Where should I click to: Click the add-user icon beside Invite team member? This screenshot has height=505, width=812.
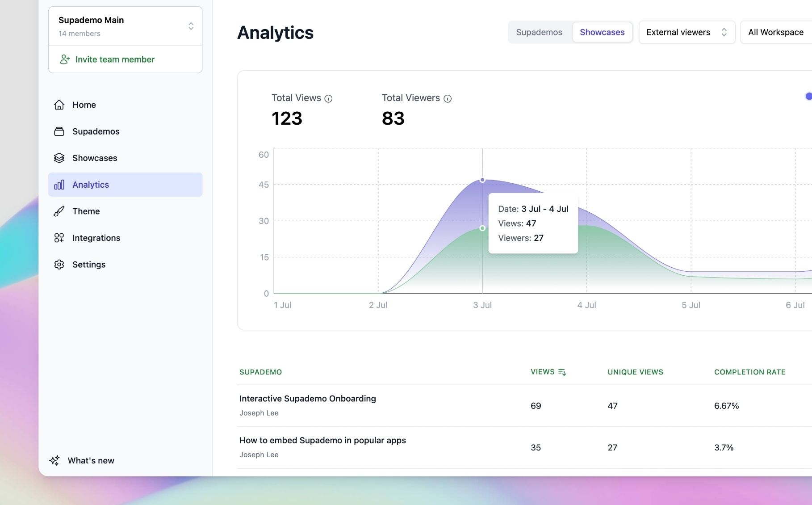coord(65,59)
